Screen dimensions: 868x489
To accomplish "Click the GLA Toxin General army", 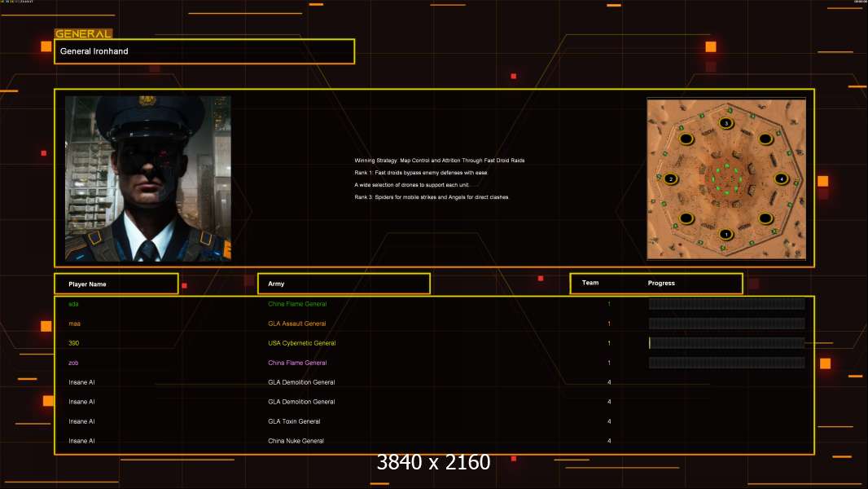I will pos(294,421).
